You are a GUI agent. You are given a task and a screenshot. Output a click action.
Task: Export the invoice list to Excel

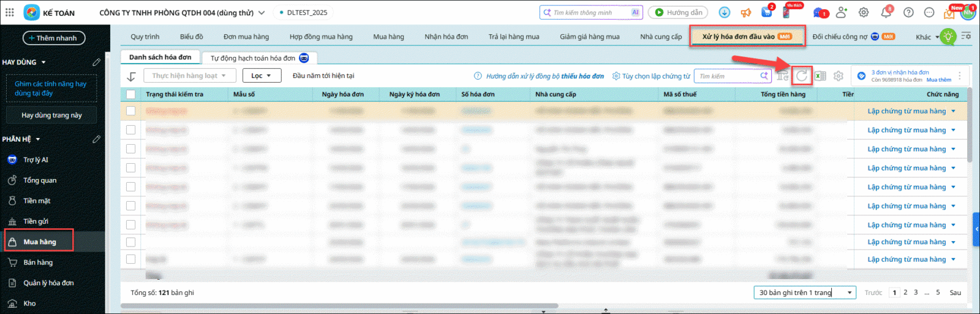pyautogui.click(x=820, y=76)
